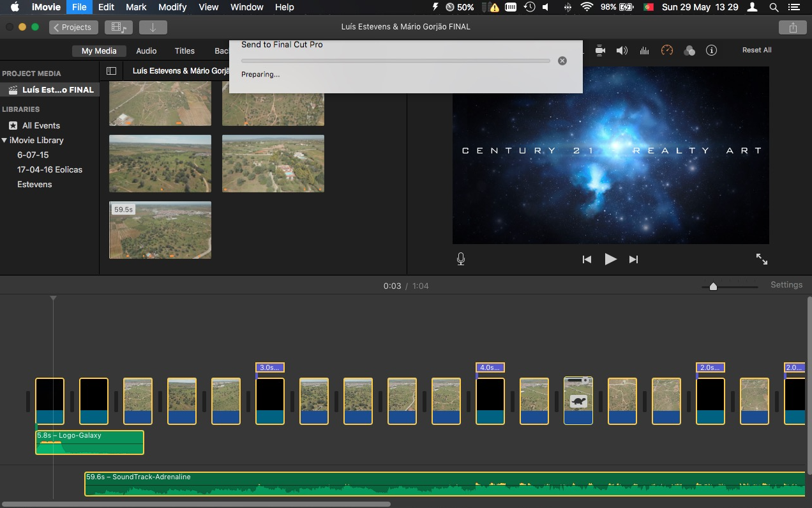Click the 50% CPU monitor menu bar icon
This screenshot has height=508, width=812.
click(460, 7)
